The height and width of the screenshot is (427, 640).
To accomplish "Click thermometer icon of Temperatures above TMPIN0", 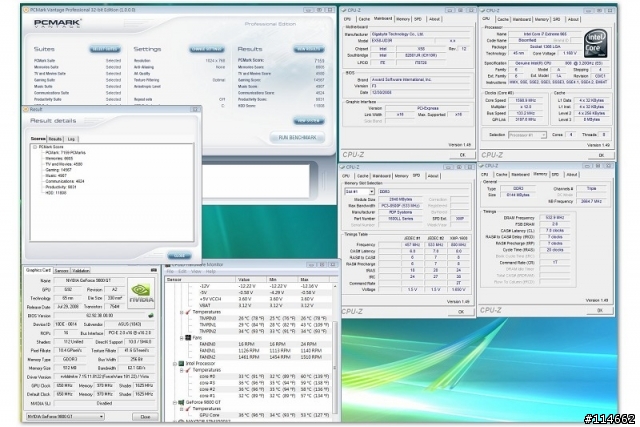I will pos(188,312).
